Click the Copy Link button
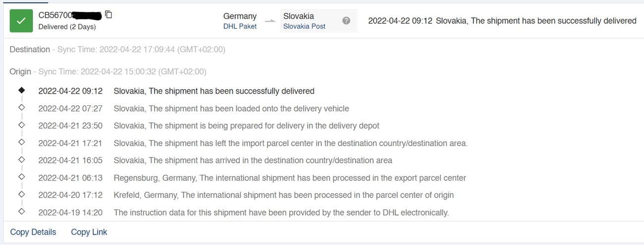This screenshot has width=644, height=245. click(89, 232)
